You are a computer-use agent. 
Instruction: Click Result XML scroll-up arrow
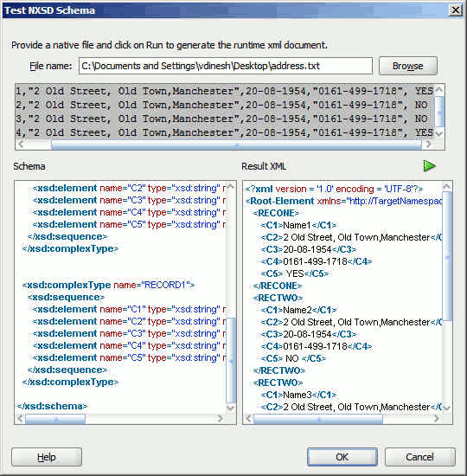click(447, 186)
